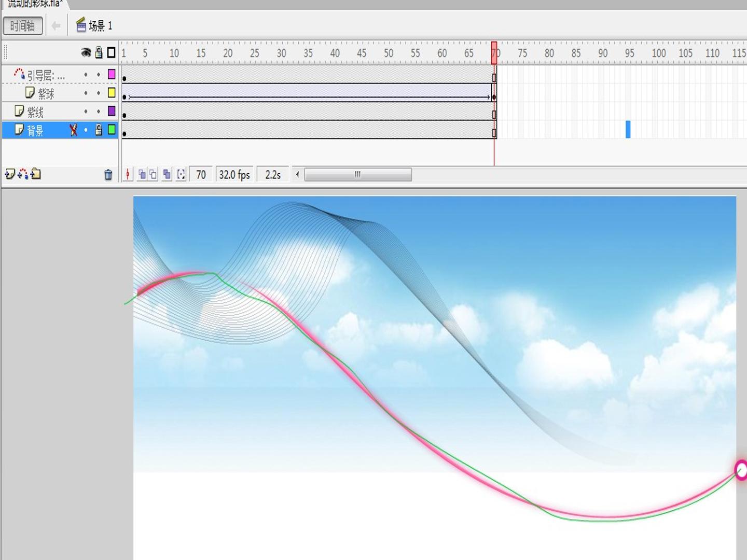This screenshot has height=560, width=747.
Task: Lock all layers via header padlock
Action: (x=99, y=52)
